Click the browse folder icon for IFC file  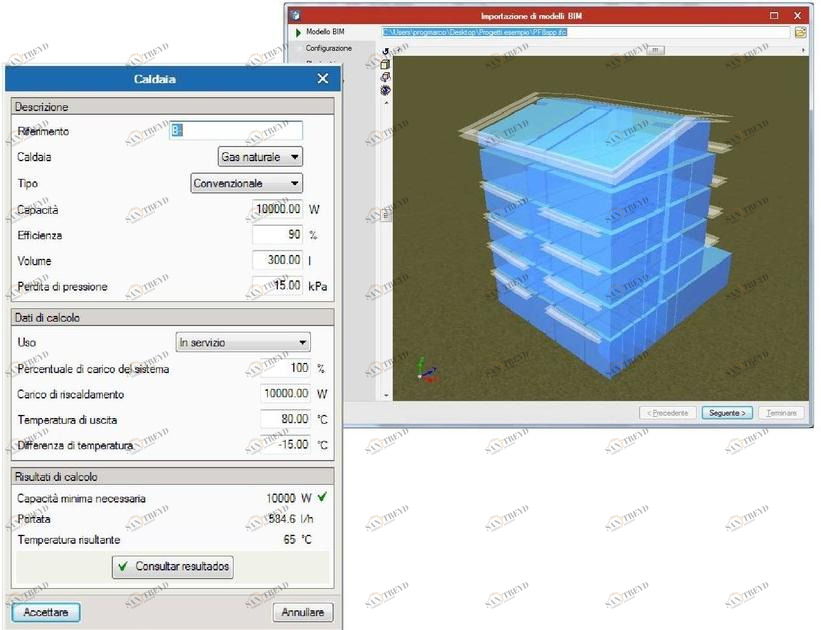click(x=800, y=32)
